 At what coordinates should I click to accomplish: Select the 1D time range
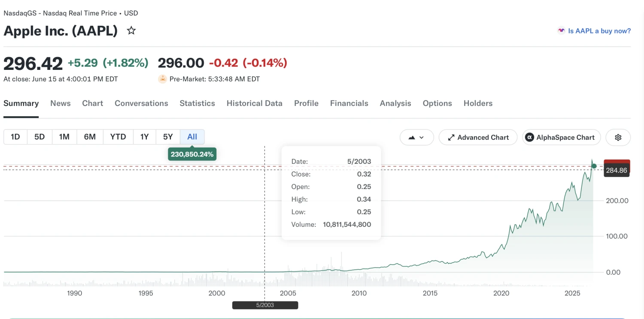pos(15,137)
